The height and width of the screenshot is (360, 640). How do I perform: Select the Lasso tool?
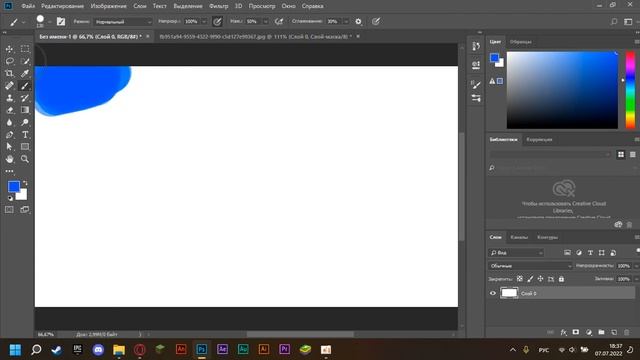9,61
